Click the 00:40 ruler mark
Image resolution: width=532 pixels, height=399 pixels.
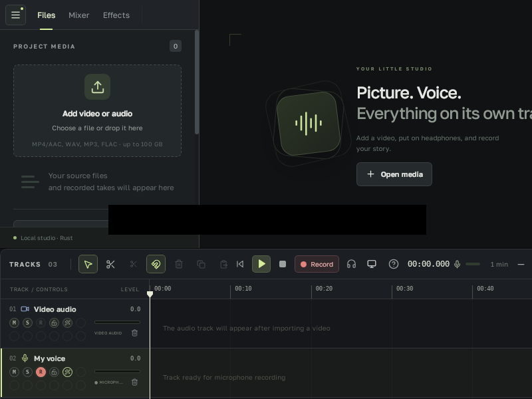click(485, 289)
